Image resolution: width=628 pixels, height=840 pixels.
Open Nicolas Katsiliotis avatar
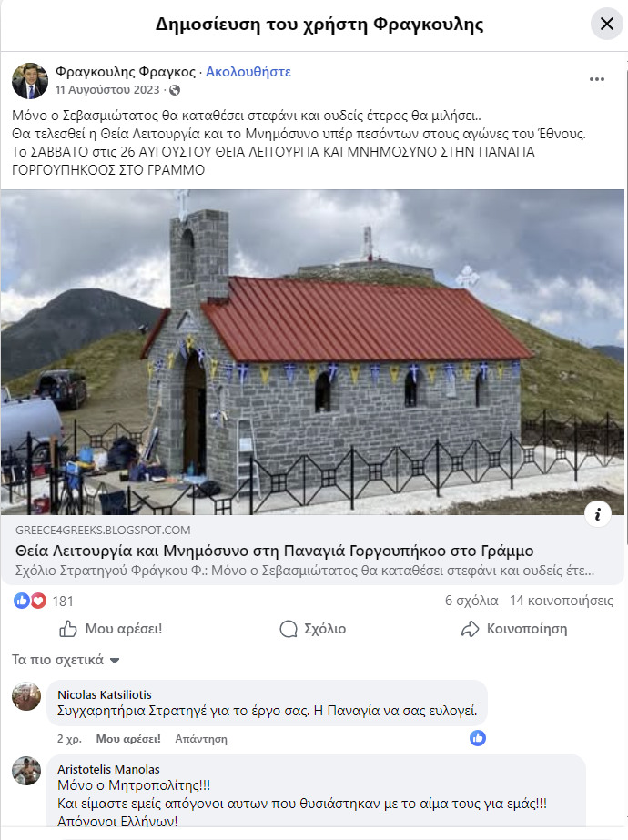point(26,696)
